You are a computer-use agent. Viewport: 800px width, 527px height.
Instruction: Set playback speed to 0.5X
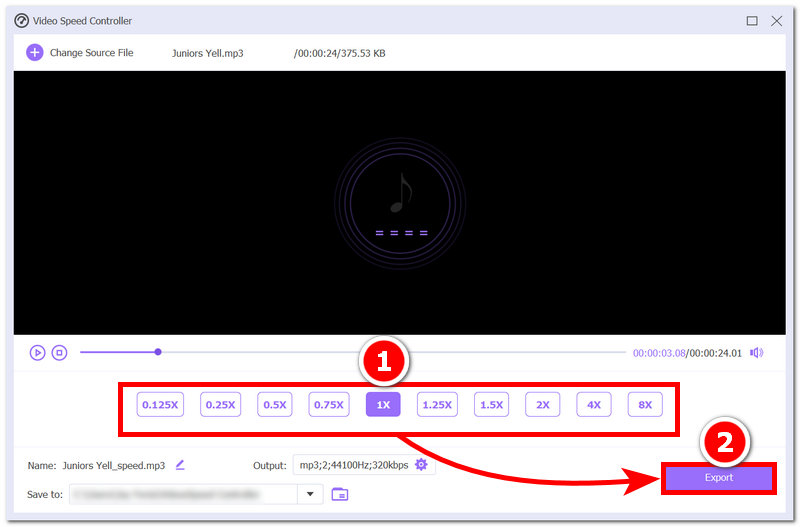(x=274, y=405)
